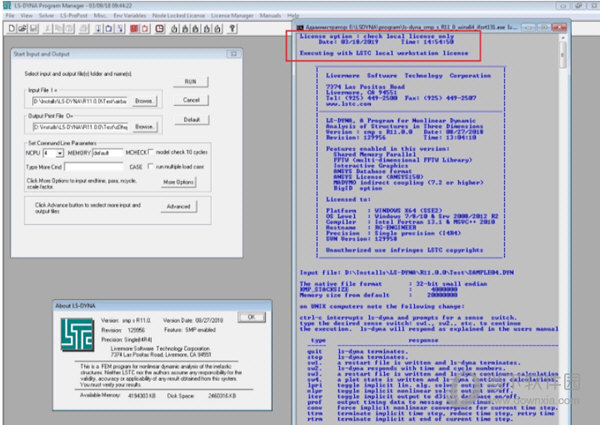Click the LS-DYNA Program Manager title bar icon

click(x=7, y=5)
